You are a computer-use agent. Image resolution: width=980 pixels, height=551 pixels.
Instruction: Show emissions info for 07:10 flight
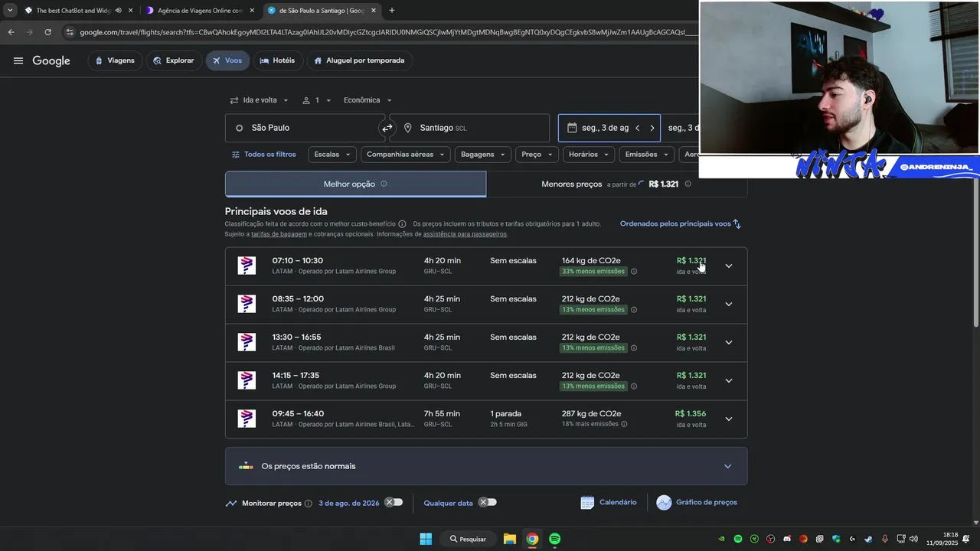tap(633, 272)
